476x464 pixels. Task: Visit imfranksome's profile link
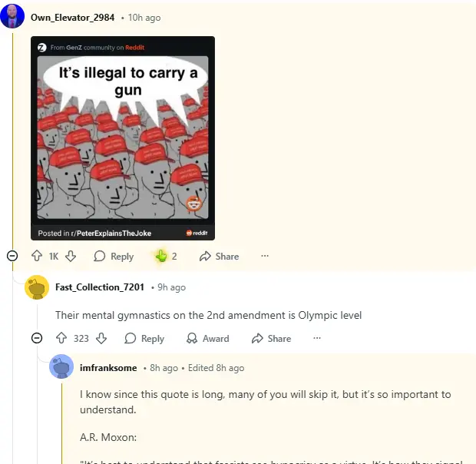(108, 368)
